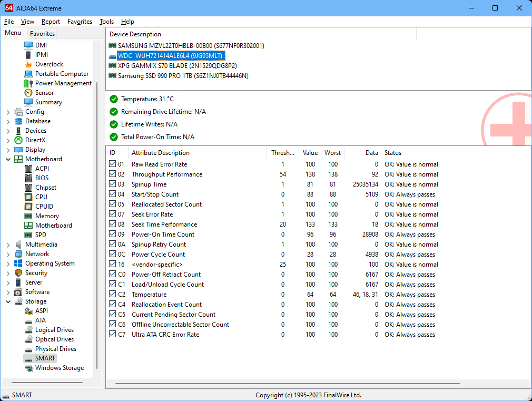Toggle the Start/Stop Count checkbox
Image resolution: width=532 pixels, height=401 pixels.
pyautogui.click(x=113, y=194)
